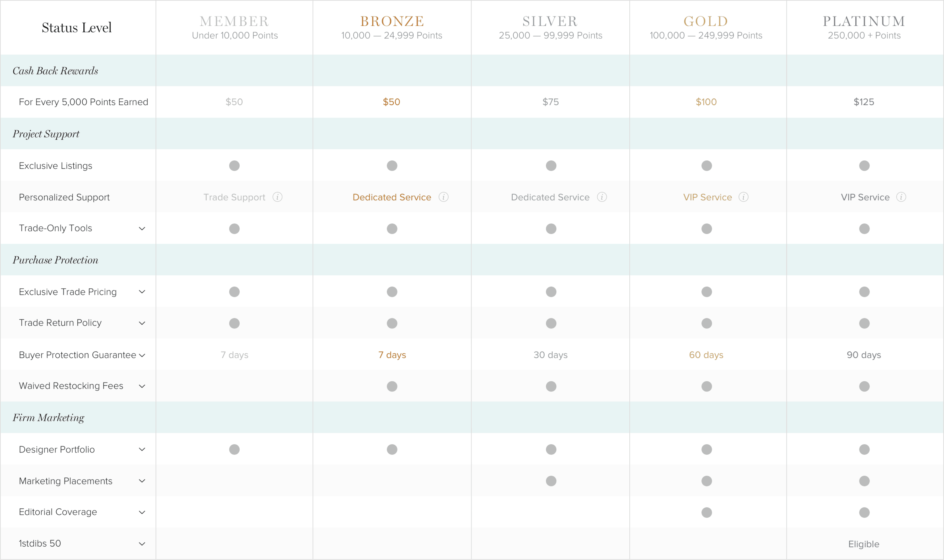Select the BRONZE column heading

tap(392, 21)
